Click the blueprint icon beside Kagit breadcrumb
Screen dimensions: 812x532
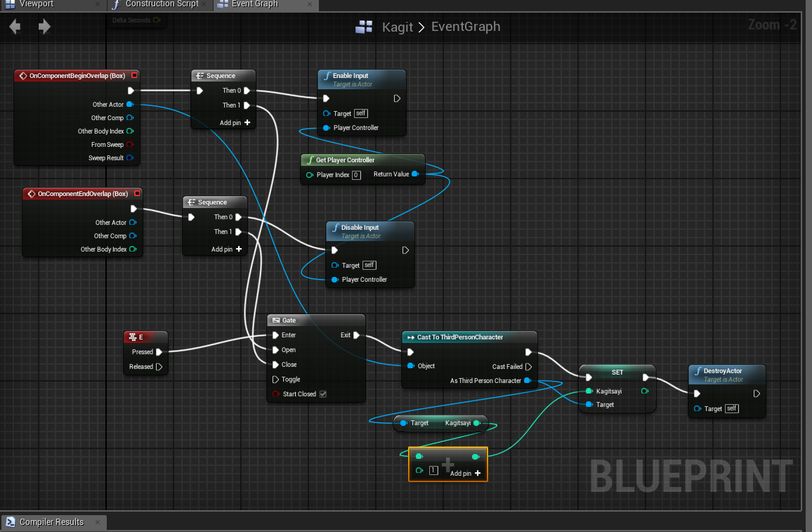tap(364, 27)
